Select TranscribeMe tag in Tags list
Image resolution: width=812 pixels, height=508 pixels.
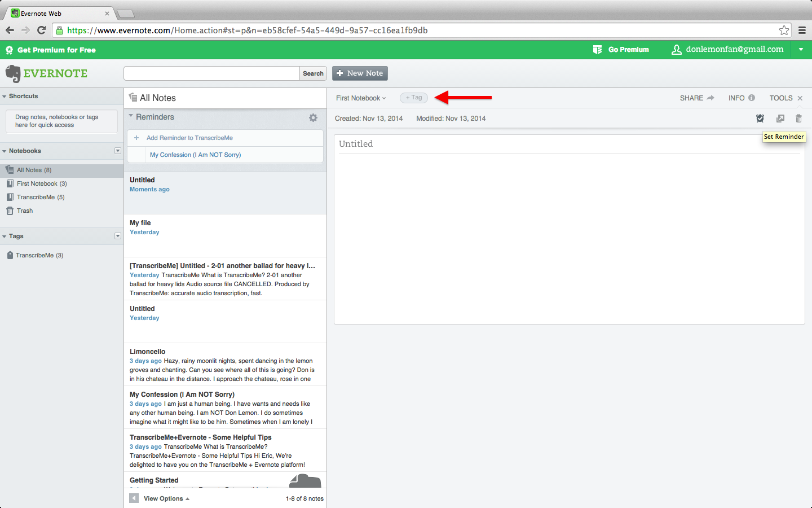(x=61, y=255)
